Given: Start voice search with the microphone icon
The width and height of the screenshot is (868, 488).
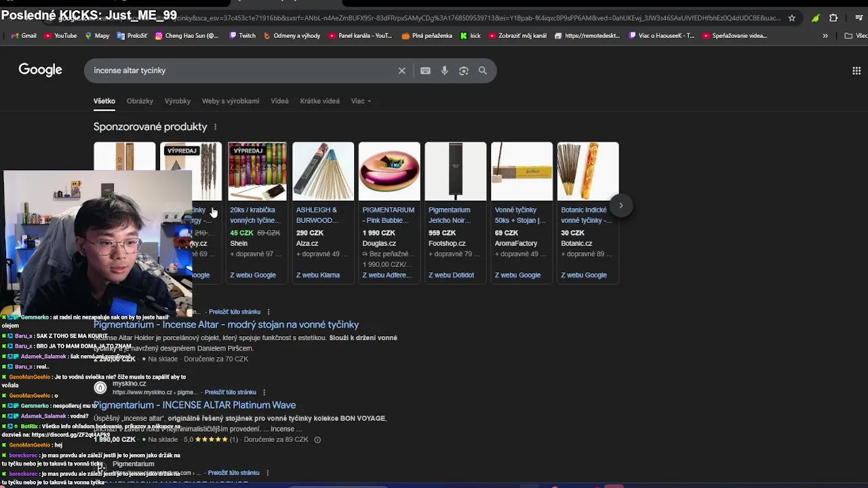Looking at the screenshot, I should coord(445,70).
